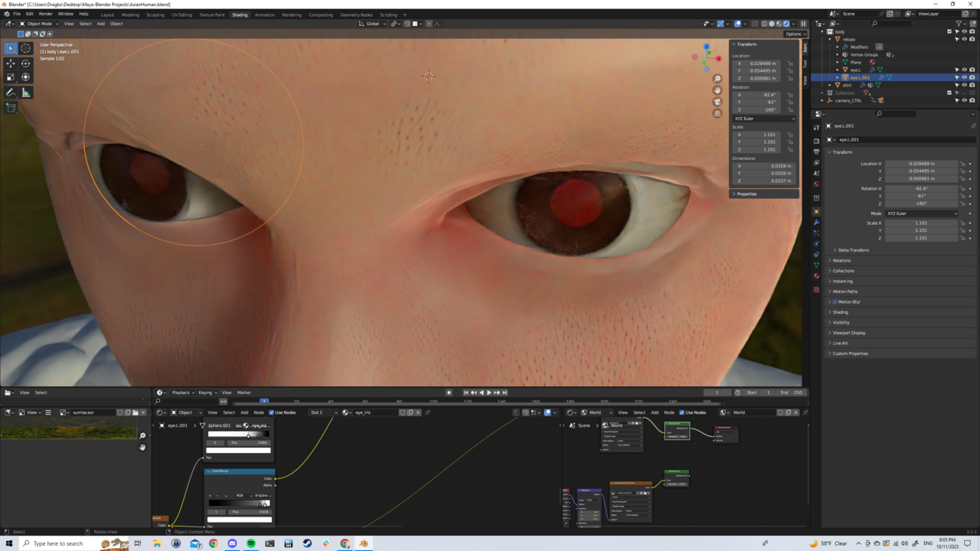Toggle Use Nodes checkbox in shader editor

tap(271, 412)
